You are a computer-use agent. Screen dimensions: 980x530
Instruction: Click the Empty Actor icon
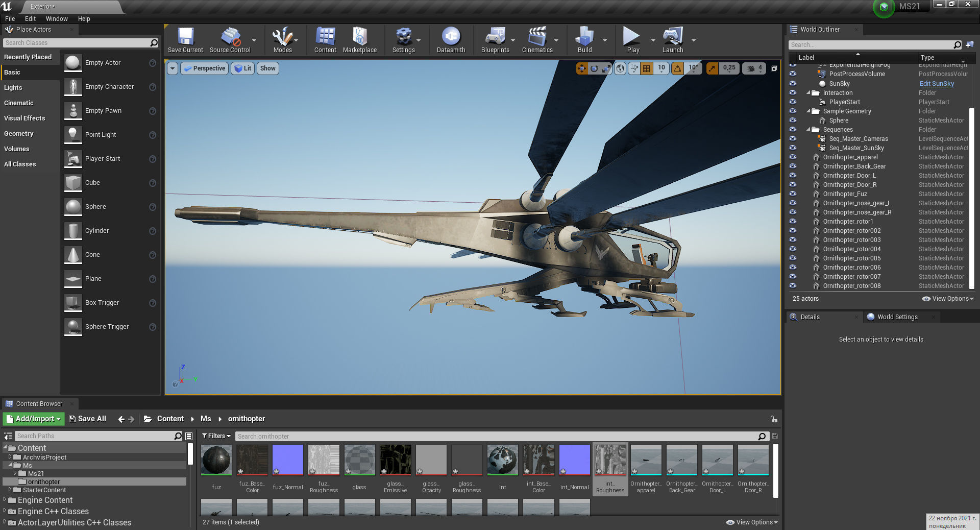(73, 63)
